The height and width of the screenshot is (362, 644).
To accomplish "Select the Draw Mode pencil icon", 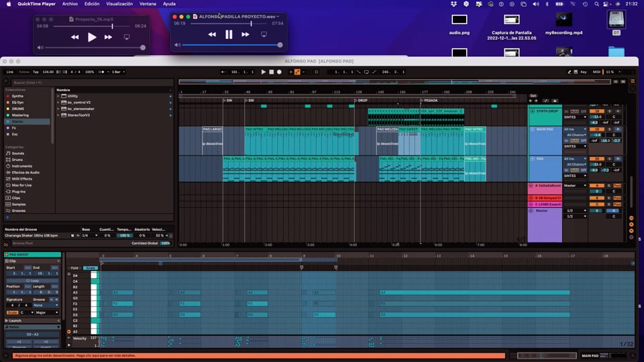I will point(570,72).
